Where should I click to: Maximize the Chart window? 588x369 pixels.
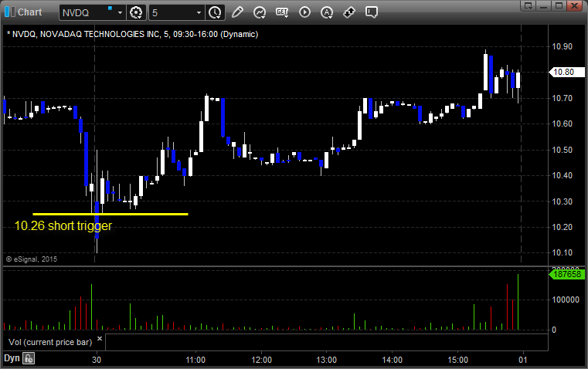[x=559, y=5]
